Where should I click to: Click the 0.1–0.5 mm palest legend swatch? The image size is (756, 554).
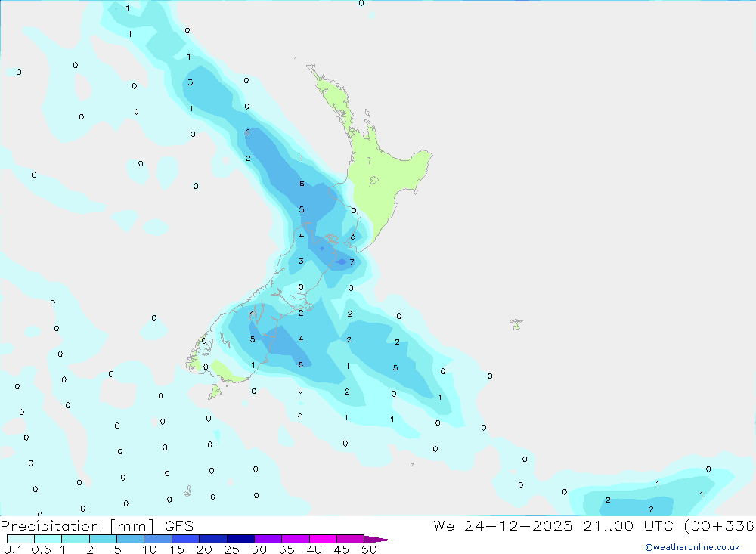(20, 539)
